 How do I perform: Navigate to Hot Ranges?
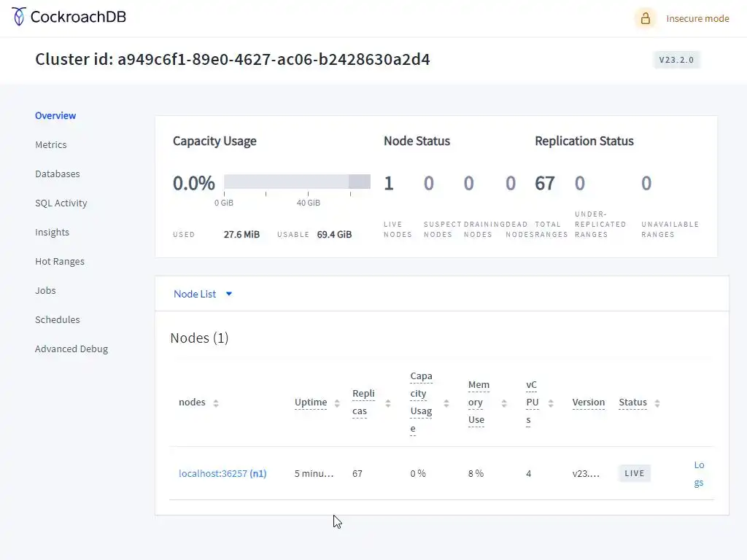coord(60,261)
